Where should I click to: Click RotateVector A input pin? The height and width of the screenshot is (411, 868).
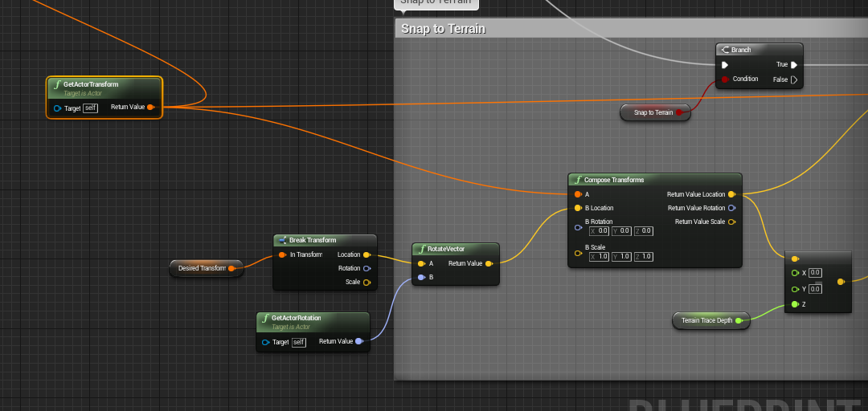[421, 263]
